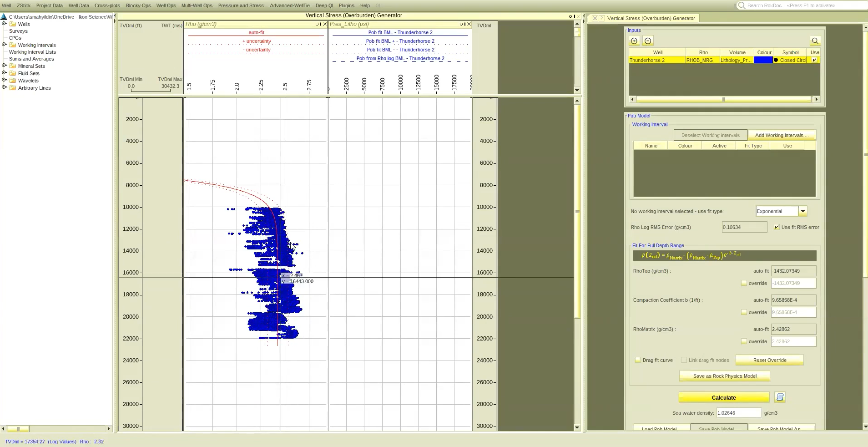
Task: Click the magnifier search icon in Inputs
Action: pos(815,41)
